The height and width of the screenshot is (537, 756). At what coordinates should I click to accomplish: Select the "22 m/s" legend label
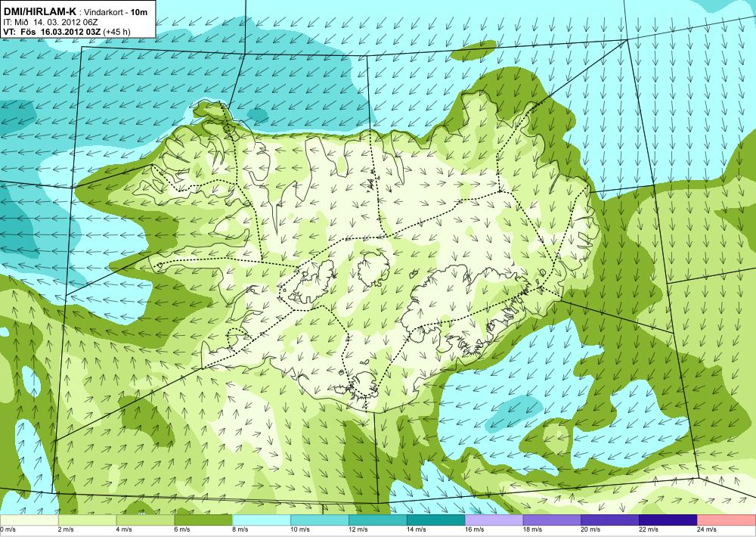click(x=649, y=529)
